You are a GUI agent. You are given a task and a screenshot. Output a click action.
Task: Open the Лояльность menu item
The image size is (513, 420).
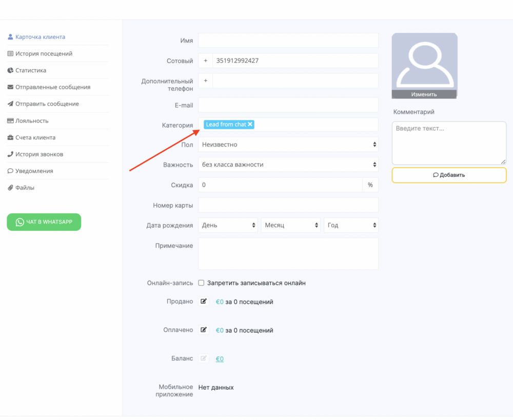coord(32,121)
